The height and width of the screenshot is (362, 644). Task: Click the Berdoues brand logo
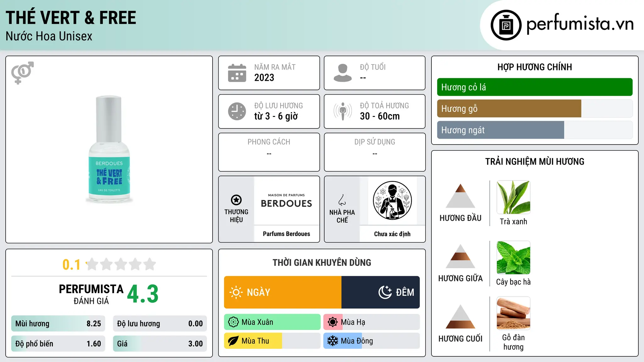[x=286, y=201]
